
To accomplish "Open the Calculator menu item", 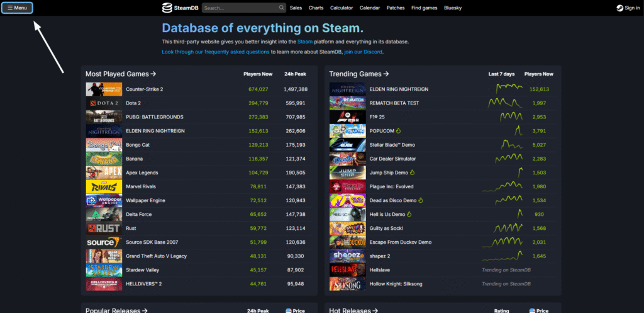I will pos(341,8).
